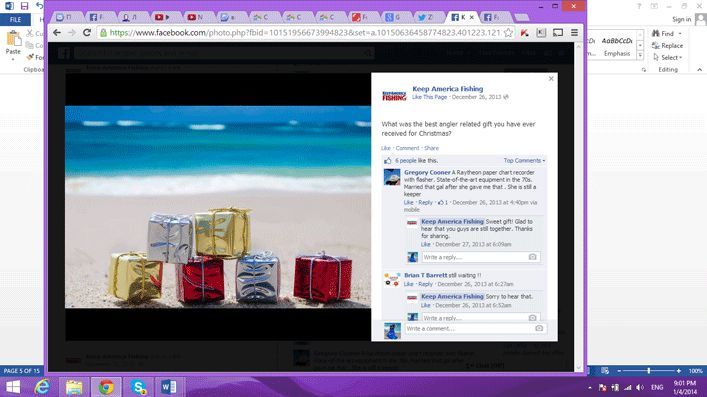Viewport: 707px width, 397px height.
Task: Click the thumbs-up icon next to 6 people like this
Action: click(388, 161)
